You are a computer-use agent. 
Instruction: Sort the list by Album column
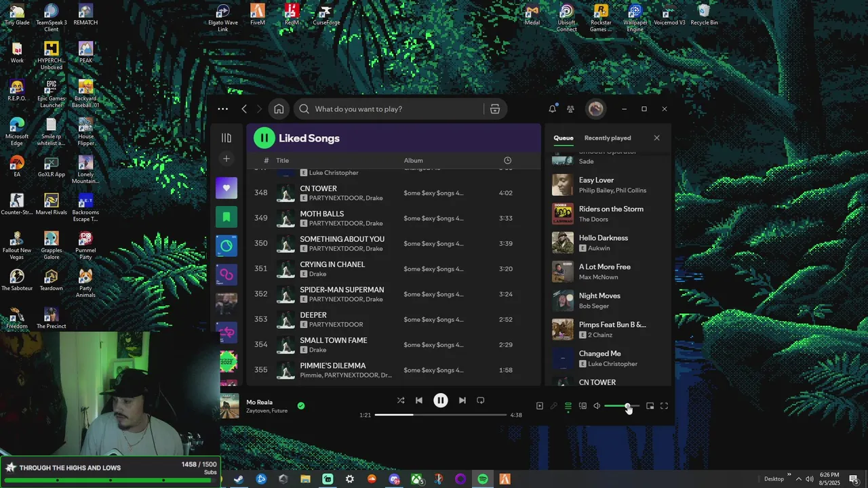click(414, 161)
